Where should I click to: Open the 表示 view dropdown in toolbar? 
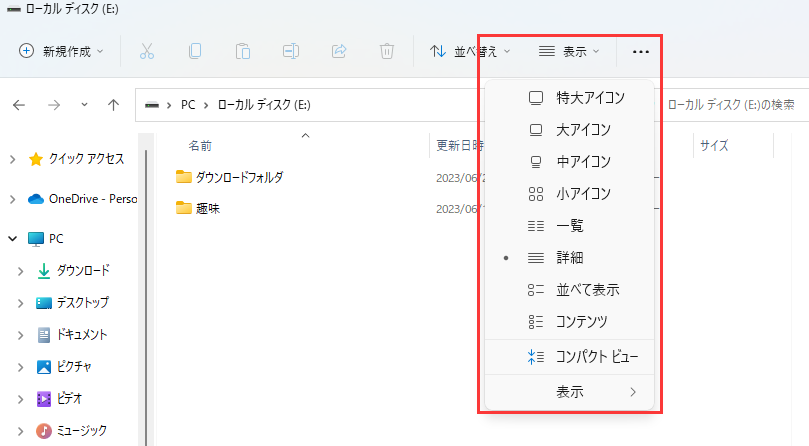569,51
